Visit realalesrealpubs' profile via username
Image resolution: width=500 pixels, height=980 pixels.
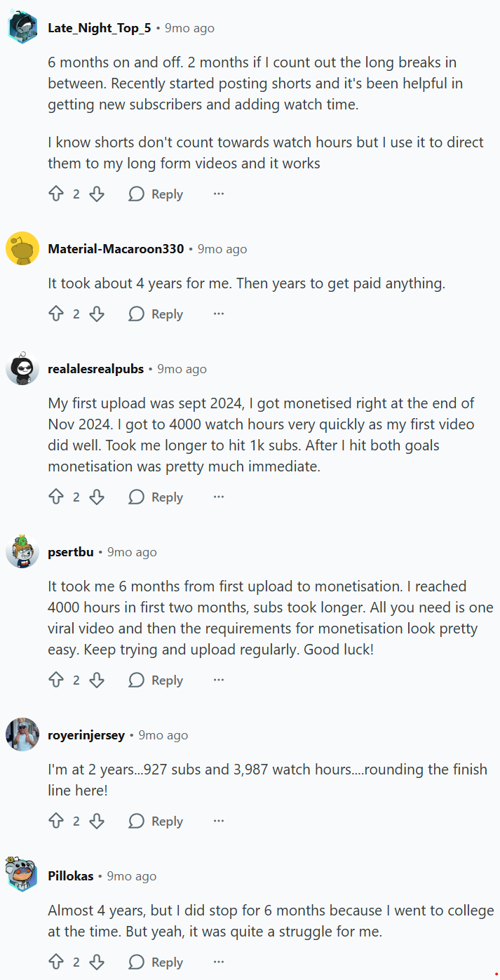[x=95, y=370]
